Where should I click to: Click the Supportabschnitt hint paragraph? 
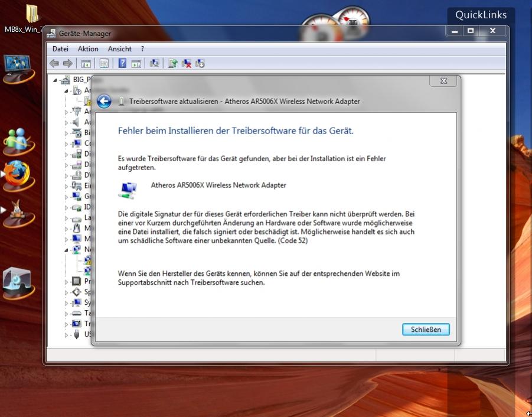(259, 278)
